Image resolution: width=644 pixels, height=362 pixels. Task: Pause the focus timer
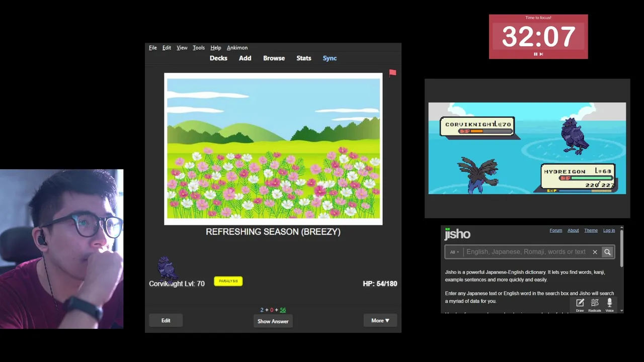tap(535, 54)
